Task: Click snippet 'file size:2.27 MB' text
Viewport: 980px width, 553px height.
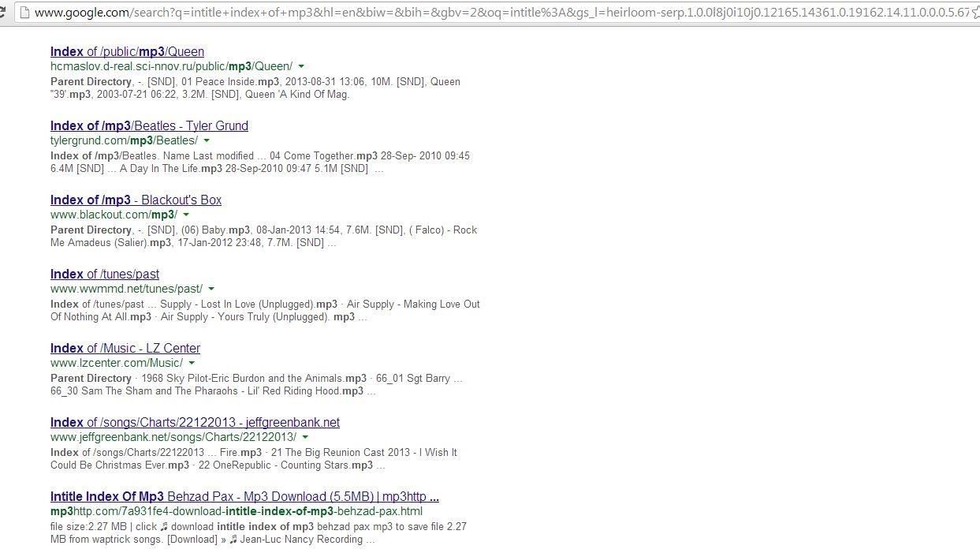Action: point(88,527)
